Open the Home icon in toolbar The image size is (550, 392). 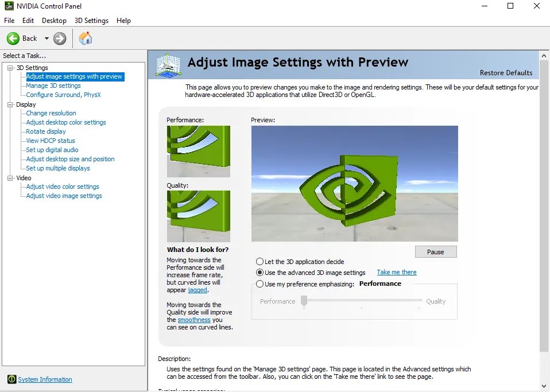pos(85,38)
